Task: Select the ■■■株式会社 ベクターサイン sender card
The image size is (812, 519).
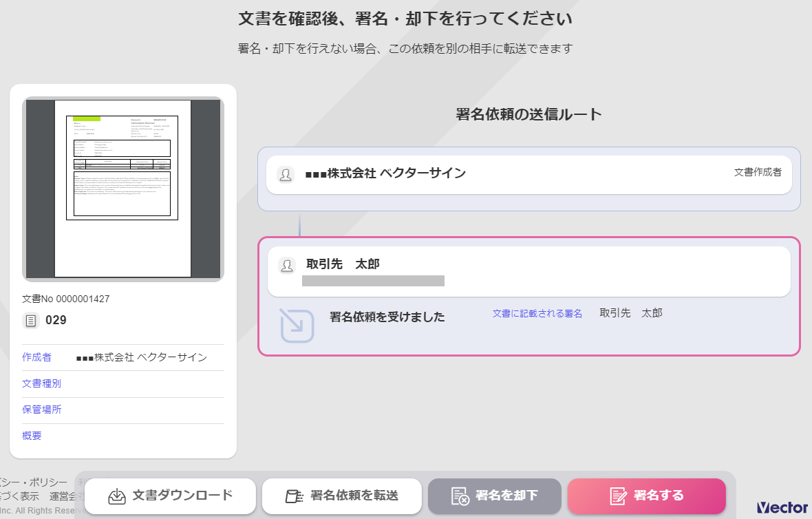Action: coord(529,175)
